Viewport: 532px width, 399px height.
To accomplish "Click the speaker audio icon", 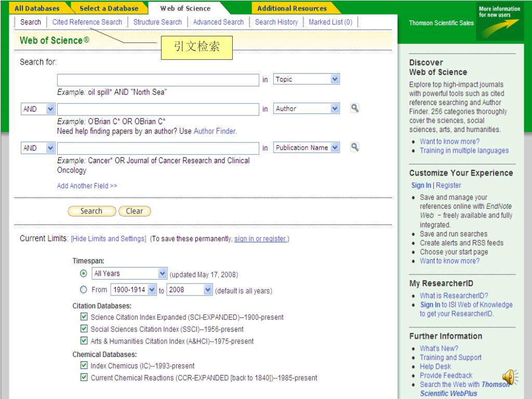I will 510,377.
